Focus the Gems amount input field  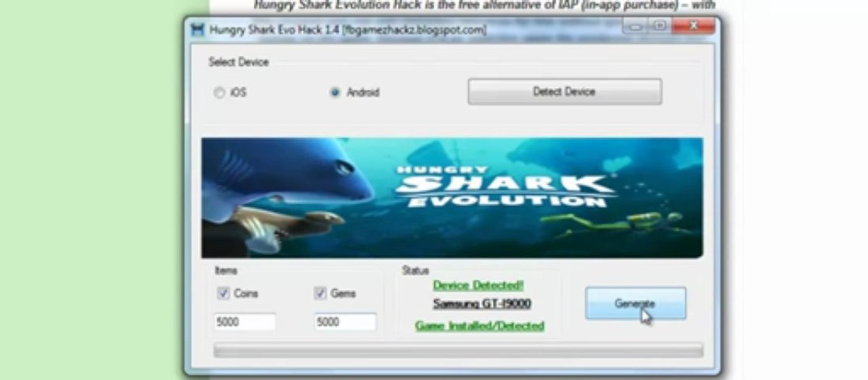tap(346, 322)
